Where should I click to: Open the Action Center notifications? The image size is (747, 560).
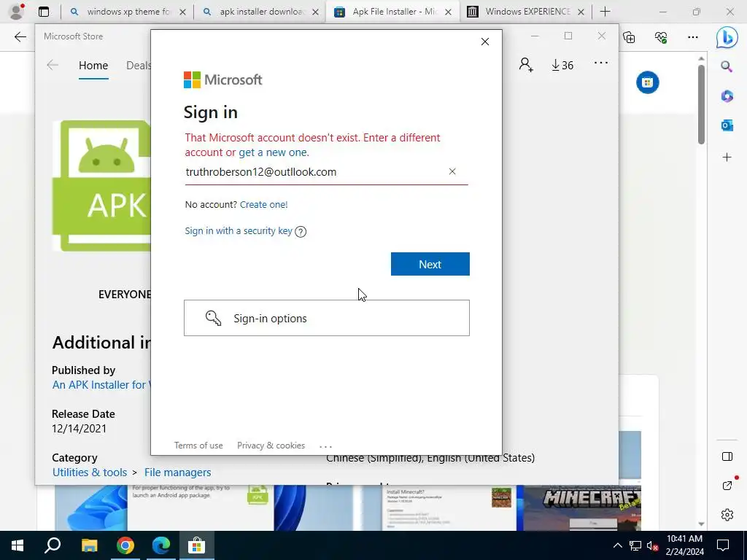click(x=723, y=545)
